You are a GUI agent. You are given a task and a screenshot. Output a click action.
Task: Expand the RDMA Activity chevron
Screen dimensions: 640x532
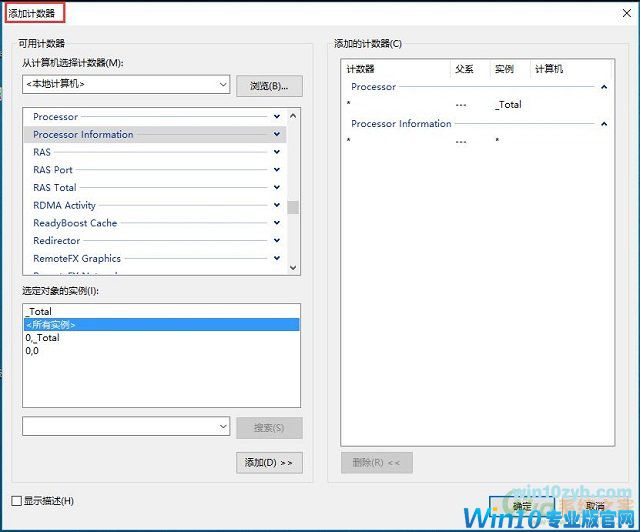tap(277, 205)
